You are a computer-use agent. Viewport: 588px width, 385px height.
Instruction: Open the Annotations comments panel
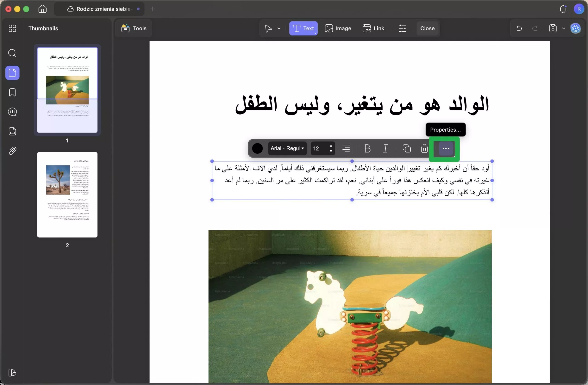12,112
